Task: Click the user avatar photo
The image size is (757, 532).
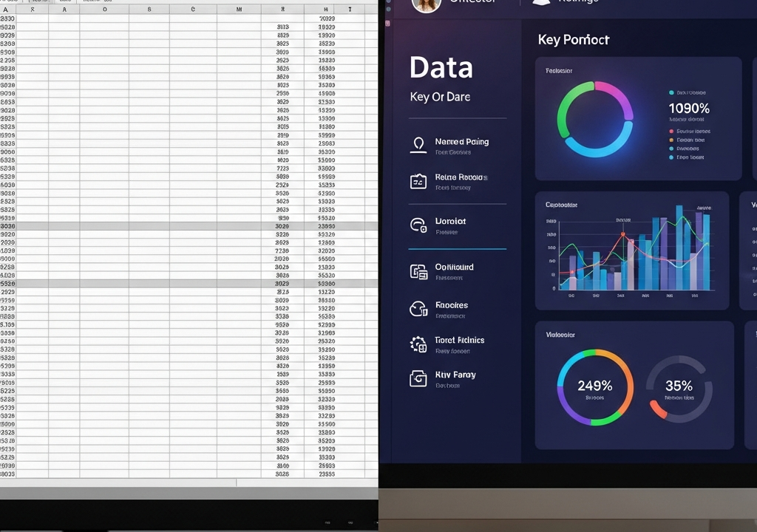Action: point(427,5)
